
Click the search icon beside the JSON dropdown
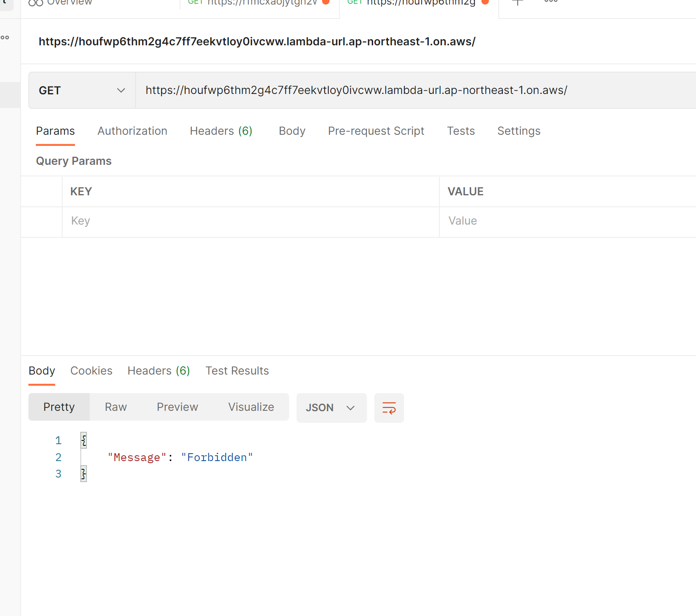click(389, 408)
